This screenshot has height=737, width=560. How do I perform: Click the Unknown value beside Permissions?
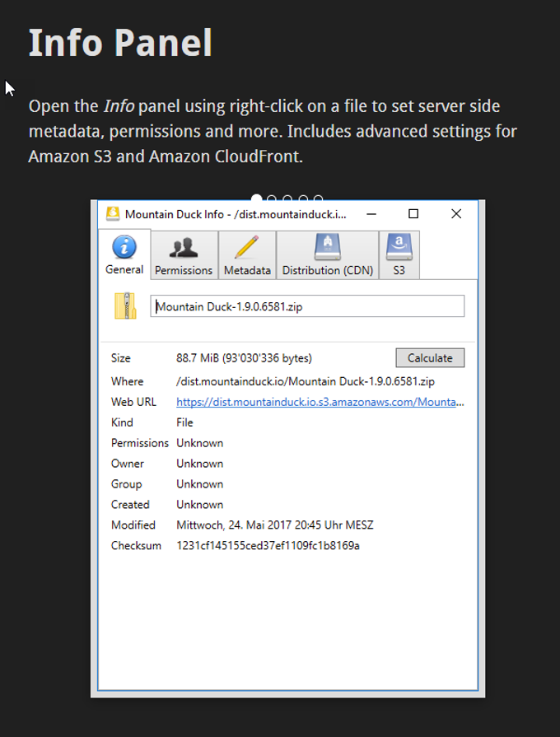[200, 443]
